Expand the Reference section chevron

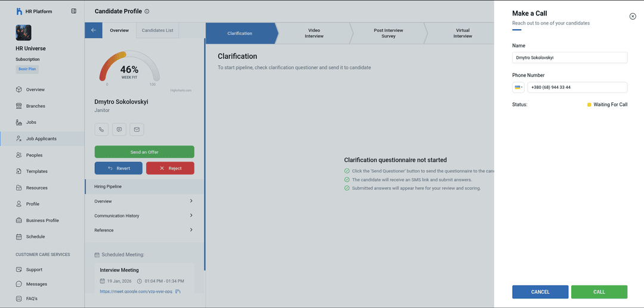pos(191,230)
